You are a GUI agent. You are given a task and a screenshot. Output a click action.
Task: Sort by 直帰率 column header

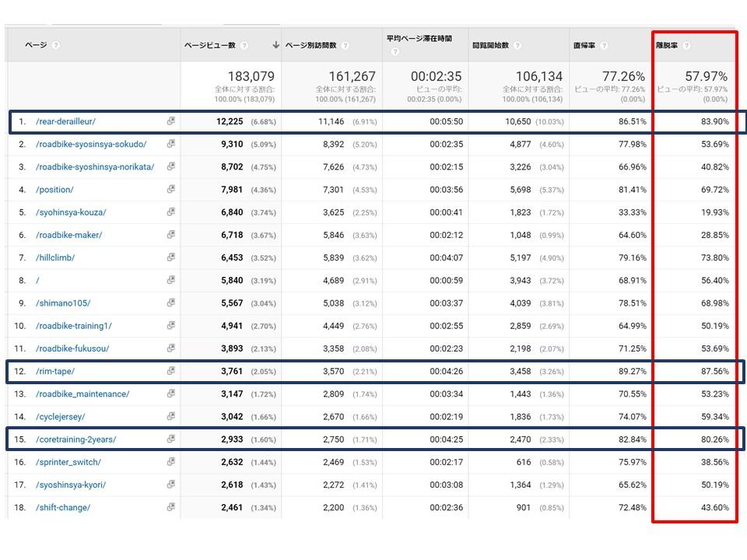584,45
